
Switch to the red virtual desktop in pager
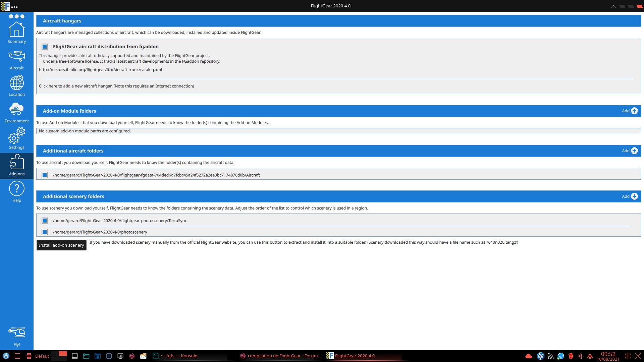point(63,354)
